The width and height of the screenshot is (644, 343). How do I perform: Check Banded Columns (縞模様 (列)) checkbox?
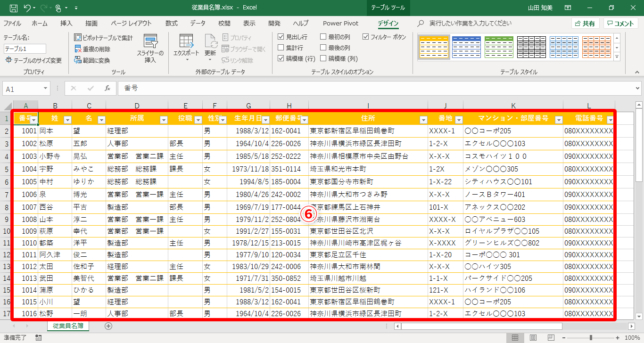coord(323,58)
